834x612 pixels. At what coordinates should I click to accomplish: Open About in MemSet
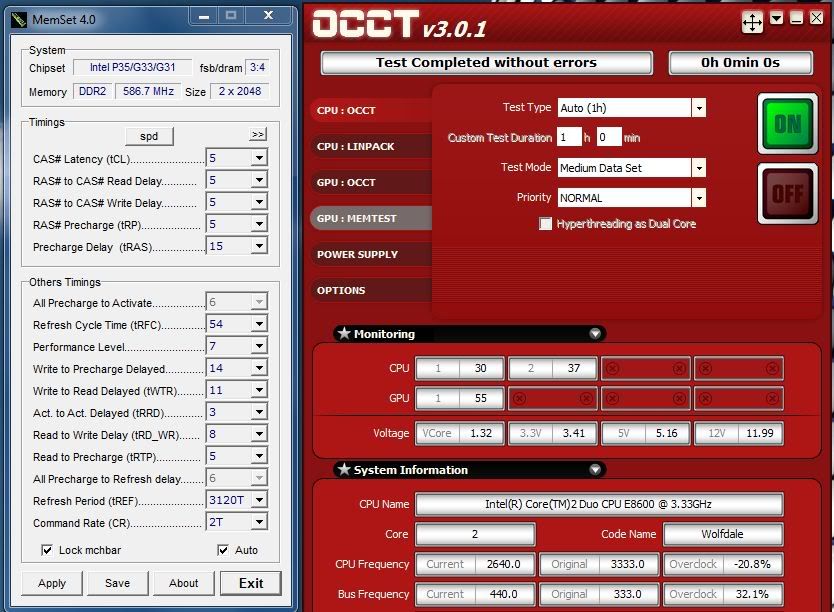[184, 583]
